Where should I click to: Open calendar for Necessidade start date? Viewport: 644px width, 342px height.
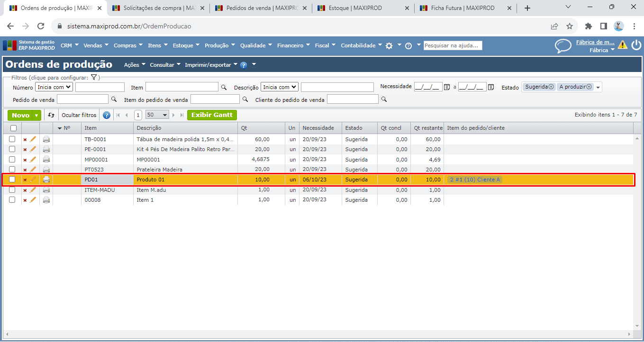coord(446,87)
